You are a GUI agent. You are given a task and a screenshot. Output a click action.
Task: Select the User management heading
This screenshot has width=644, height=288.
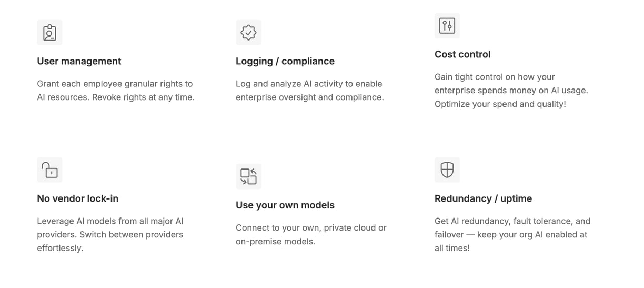[79, 61]
